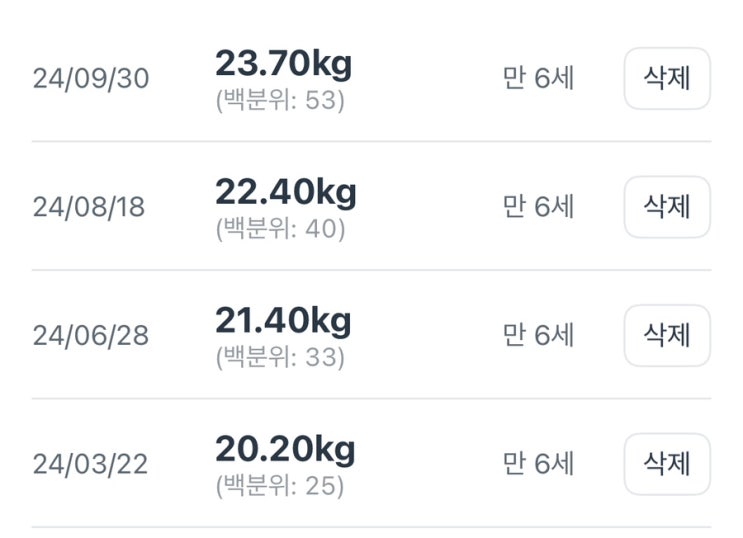Screen dimensions: 743x538
Task: Click 만 6세 age in 24/06/28 row
Action: click(x=538, y=335)
